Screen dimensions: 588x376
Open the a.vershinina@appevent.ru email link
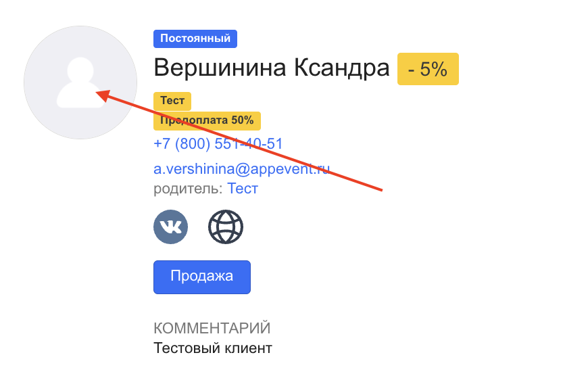(x=241, y=170)
